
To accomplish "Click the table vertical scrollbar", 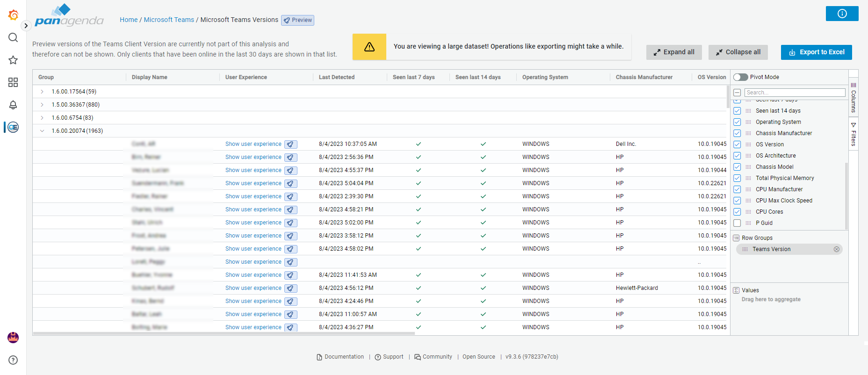I will tap(728, 97).
